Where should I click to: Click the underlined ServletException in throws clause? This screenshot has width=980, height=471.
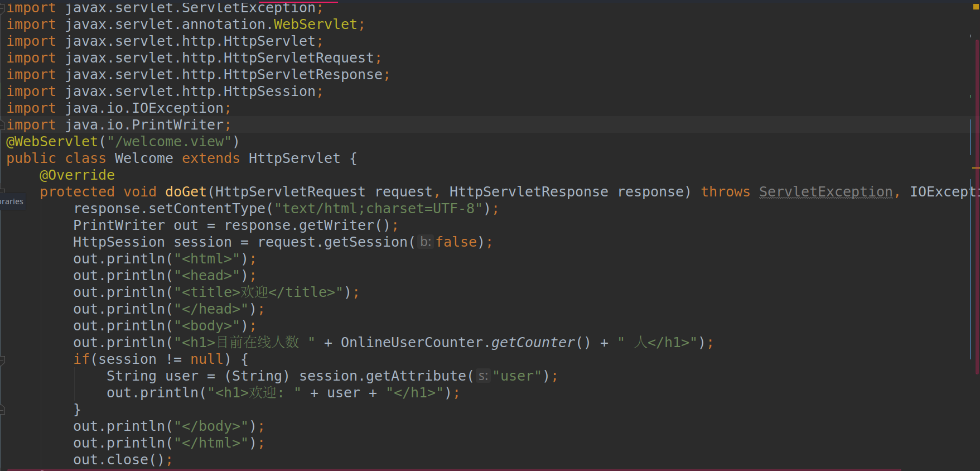point(826,192)
